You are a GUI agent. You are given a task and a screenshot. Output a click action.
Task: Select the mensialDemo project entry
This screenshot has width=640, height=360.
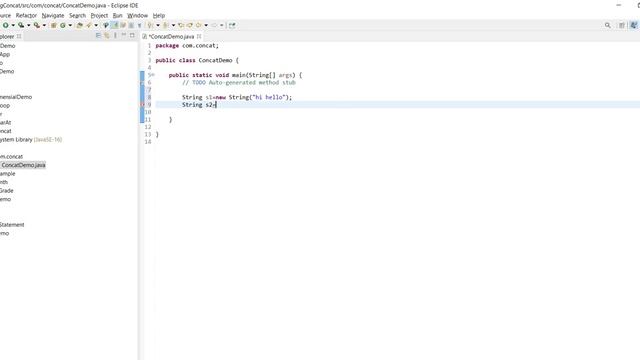(16, 97)
